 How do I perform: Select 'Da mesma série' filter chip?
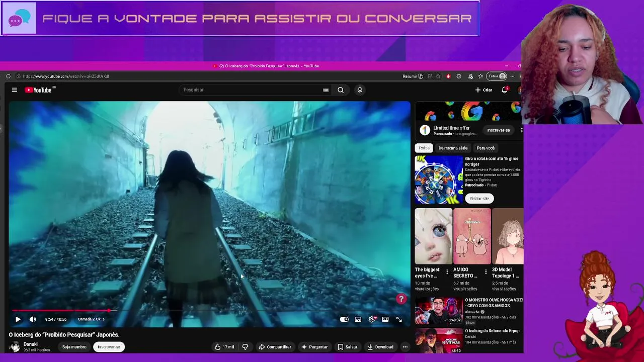point(453,148)
